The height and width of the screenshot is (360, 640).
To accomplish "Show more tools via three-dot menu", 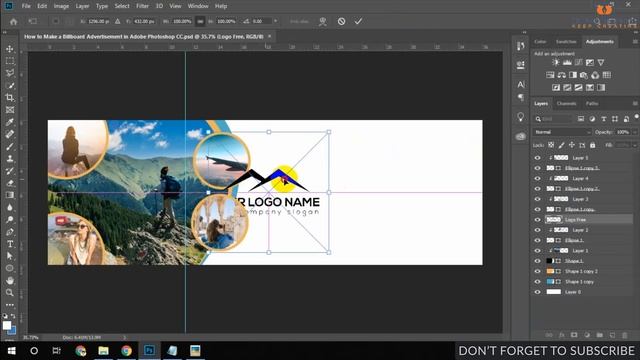I will point(10,305).
